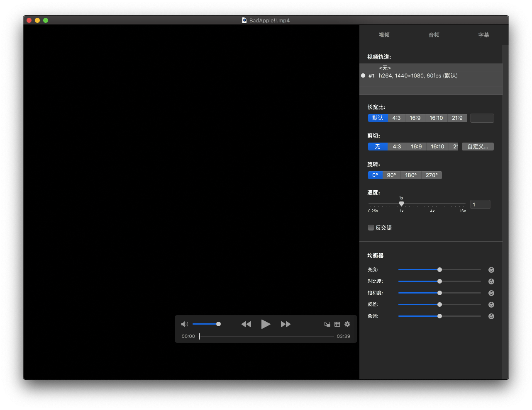Click the rewind button

click(246, 324)
